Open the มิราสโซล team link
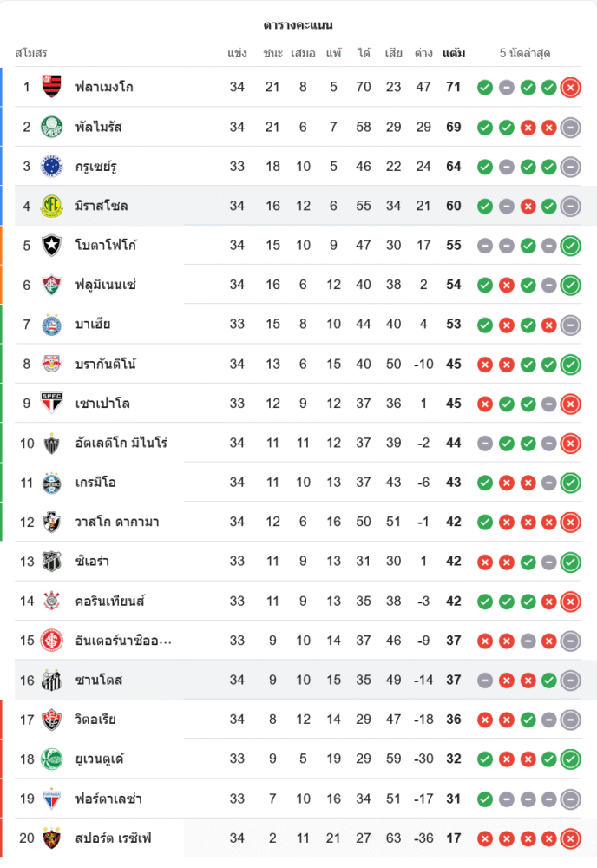Viewport: 597px width, 868px height. click(102, 206)
